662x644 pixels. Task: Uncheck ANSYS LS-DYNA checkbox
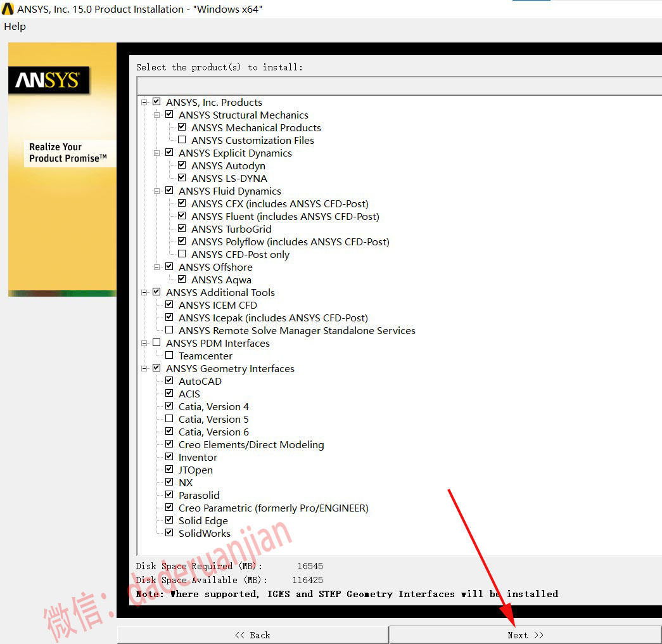click(182, 178)
